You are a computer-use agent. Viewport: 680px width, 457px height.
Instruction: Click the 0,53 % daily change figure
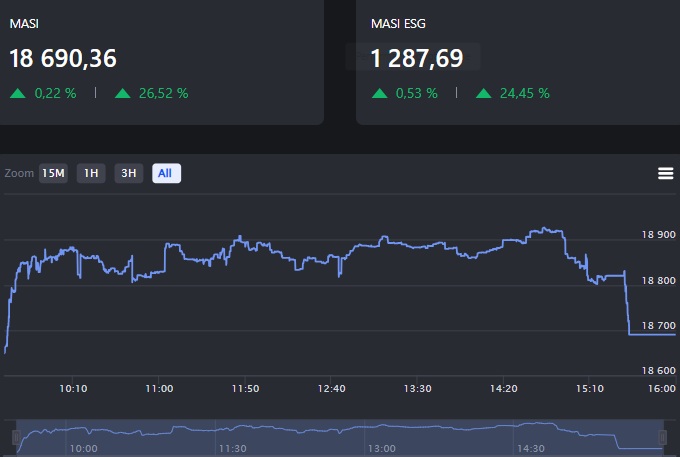coord(417,93)
